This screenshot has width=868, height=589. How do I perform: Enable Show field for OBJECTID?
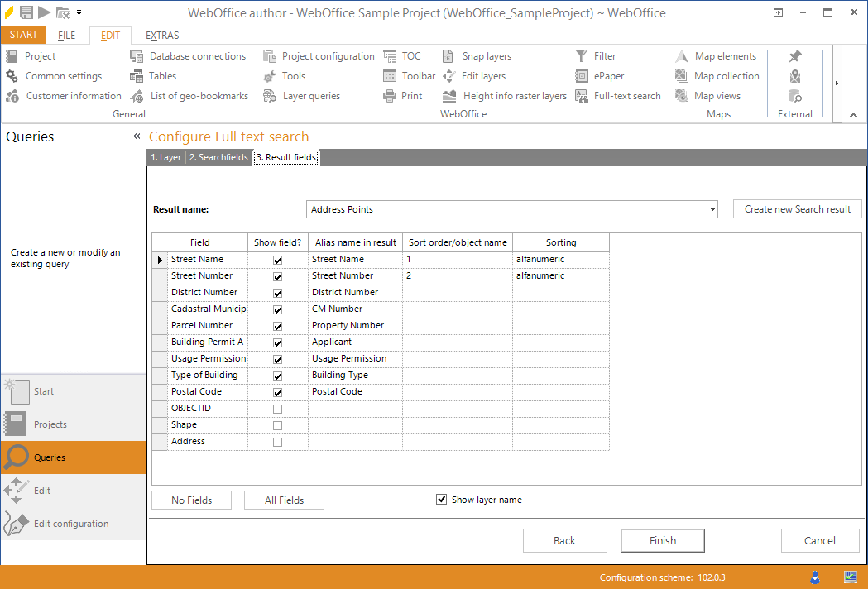276,408
